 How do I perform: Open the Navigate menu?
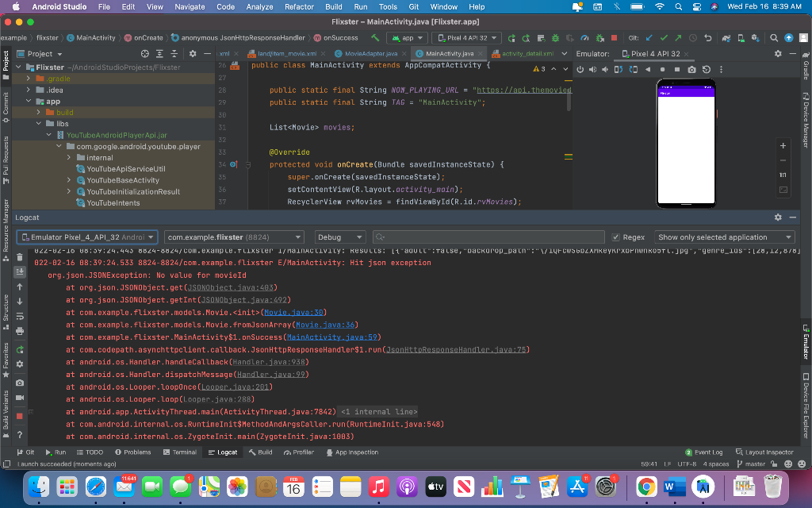tap(190, 6)
